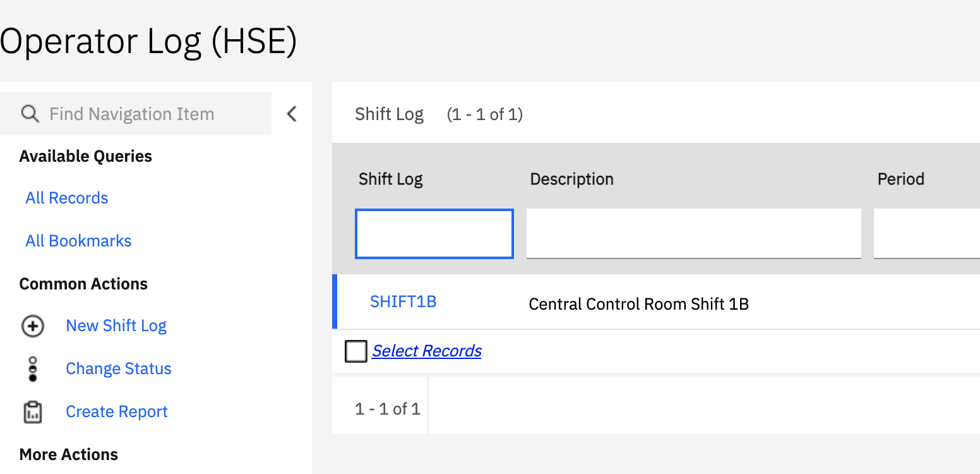Sort by the Period column header

(x=901, y=179)
